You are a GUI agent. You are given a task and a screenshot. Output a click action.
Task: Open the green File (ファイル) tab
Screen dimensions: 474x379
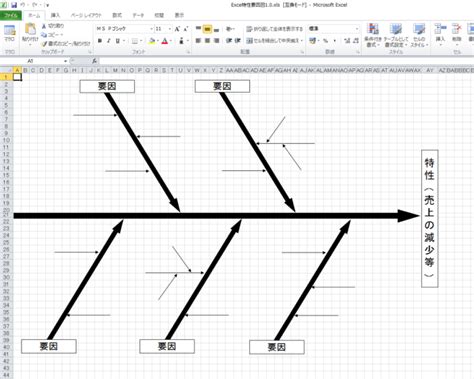point(11,15)
